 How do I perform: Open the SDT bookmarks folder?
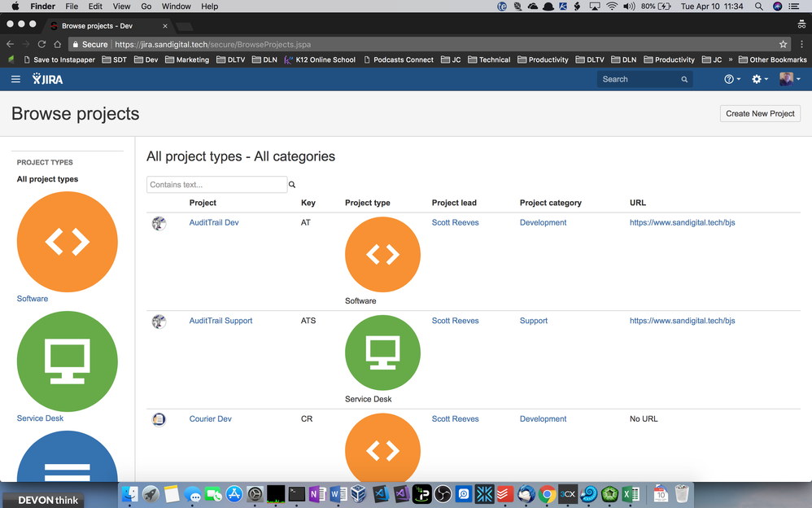[115, 59]
